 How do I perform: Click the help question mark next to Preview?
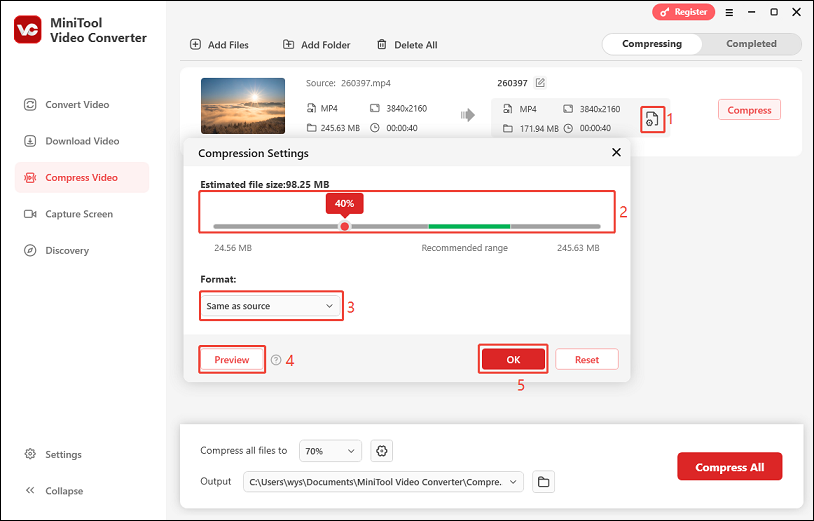[x=276, y=360]
